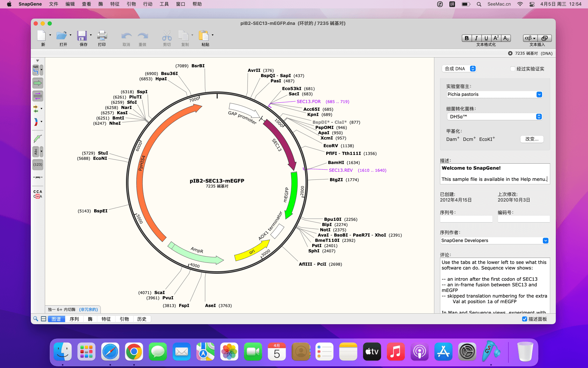588x368 pixels.
Task: Apply subscript text formatting
Action: pyautogui.click(x=506, y=38)
